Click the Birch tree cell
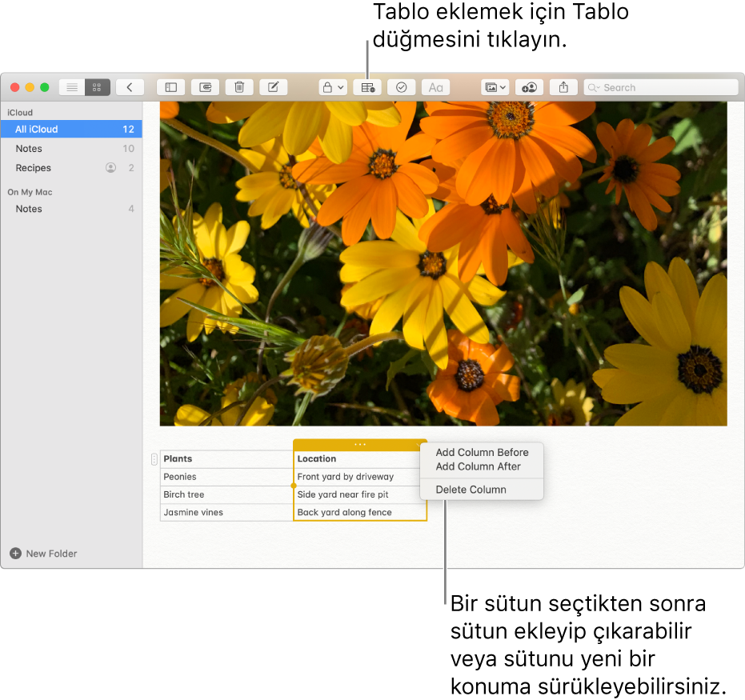 click(x=226, y=494)
